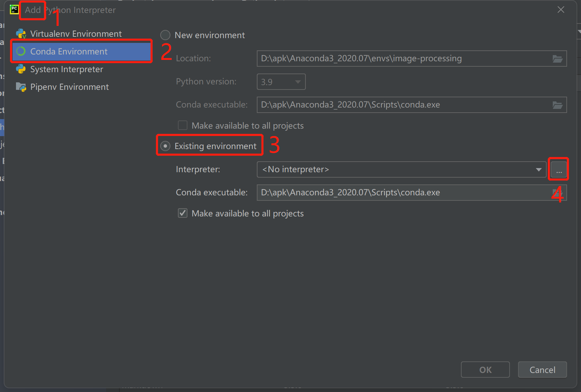581x392 pixels.
Task: Select System Interpreter in the sidebar
Action: (82, 69)
